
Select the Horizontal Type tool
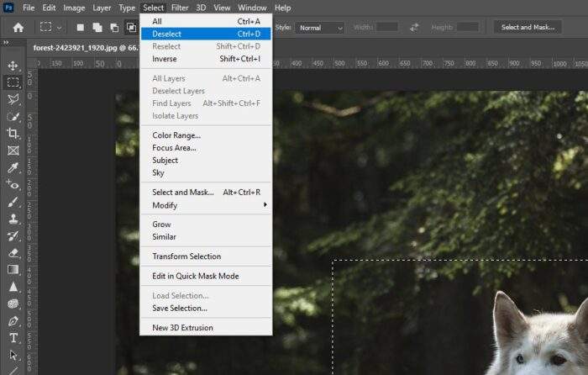(x=13, y=338)
